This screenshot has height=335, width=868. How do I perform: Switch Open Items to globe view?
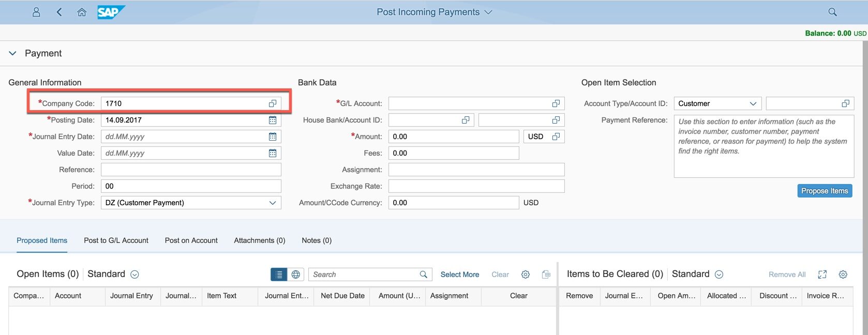pos(296,275)
